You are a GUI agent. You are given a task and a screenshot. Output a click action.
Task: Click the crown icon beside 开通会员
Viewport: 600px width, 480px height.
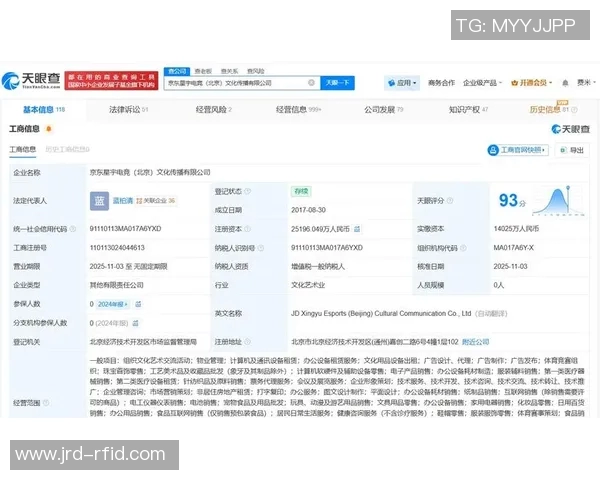(514, 83)
